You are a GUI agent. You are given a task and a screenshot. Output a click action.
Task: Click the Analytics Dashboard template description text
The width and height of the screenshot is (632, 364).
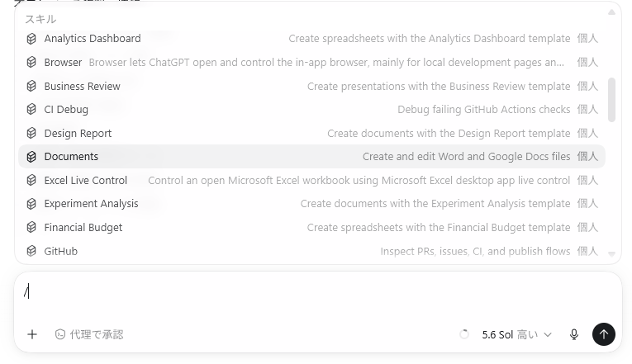click(430, 39)
